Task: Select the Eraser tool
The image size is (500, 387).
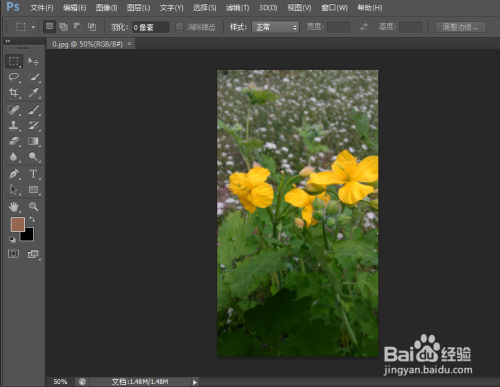Action: pyautogui.click(x=14, y=141)
